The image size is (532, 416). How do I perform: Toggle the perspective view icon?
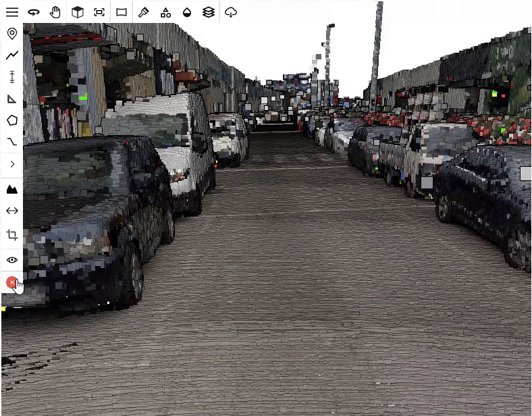point(122,13)
